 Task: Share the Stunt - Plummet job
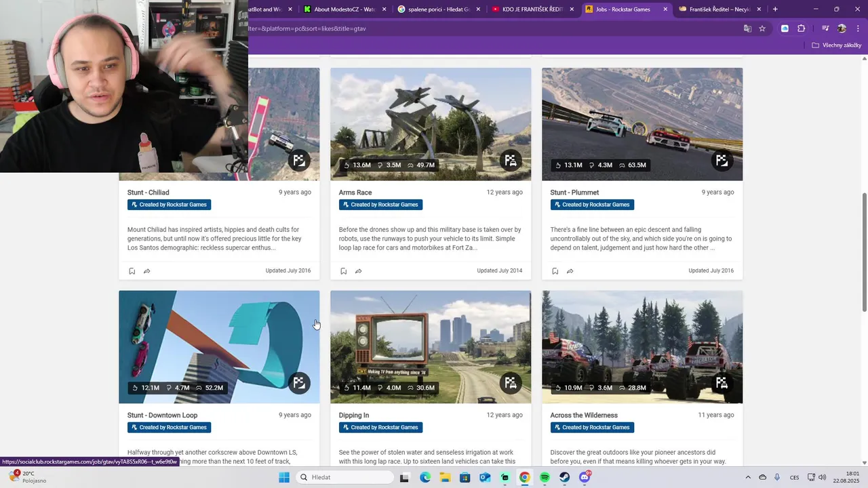tap(570, 271)
